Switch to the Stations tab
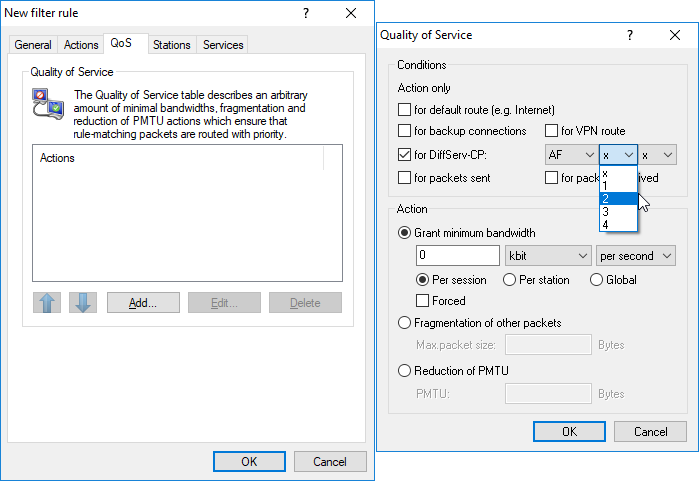 [171, 45]
